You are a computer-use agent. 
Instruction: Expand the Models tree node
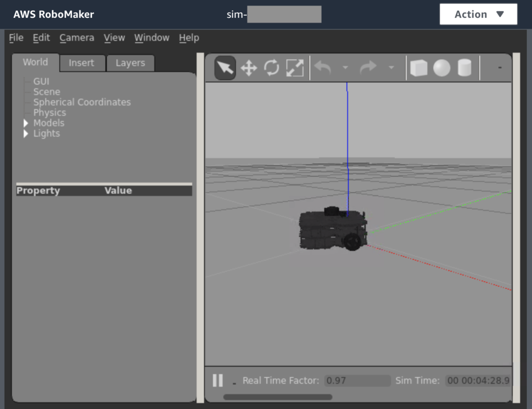click(x=26, y=123)
